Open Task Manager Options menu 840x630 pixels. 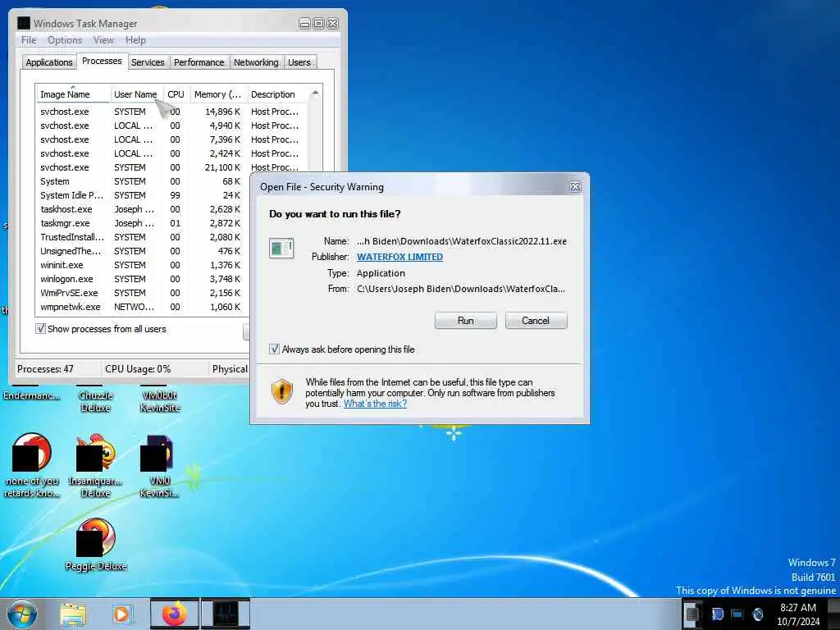pos(65,40)
